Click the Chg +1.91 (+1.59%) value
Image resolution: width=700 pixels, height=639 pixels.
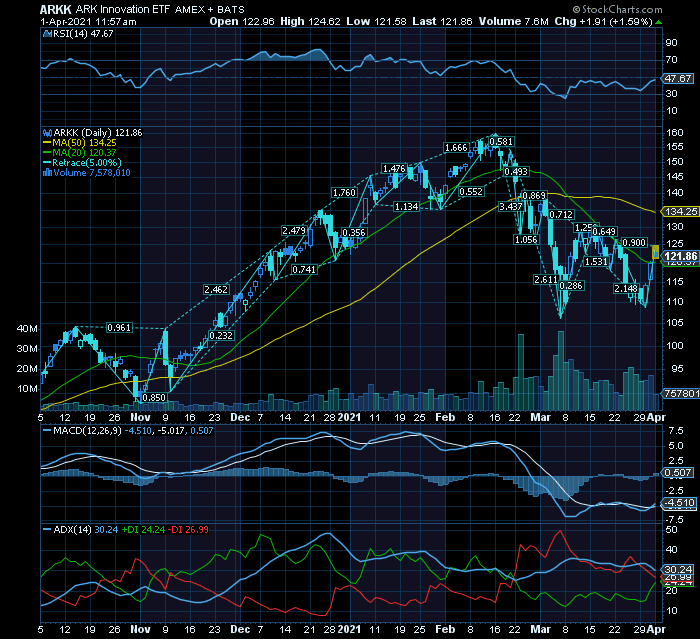[x=603, y=21]
